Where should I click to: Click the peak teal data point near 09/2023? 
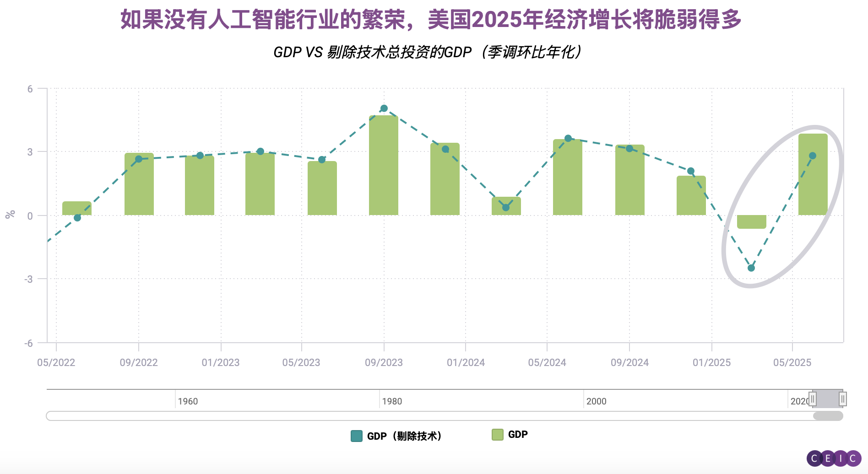(384, 108)
